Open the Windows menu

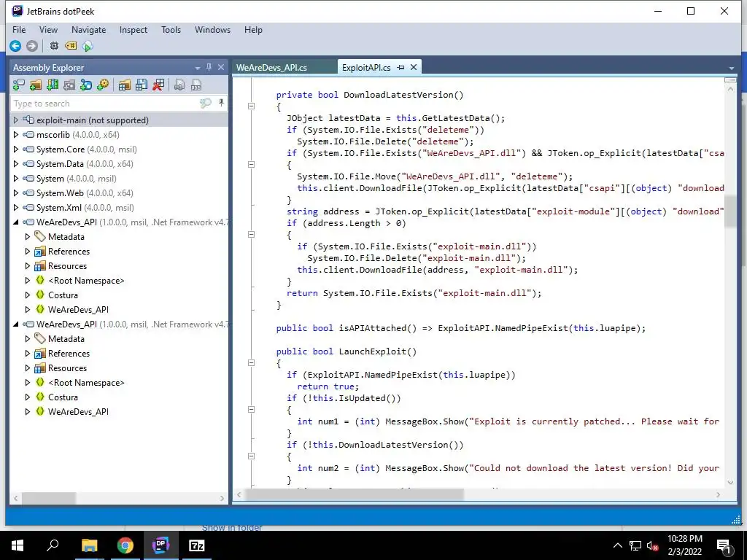click(x=212, y=29)
